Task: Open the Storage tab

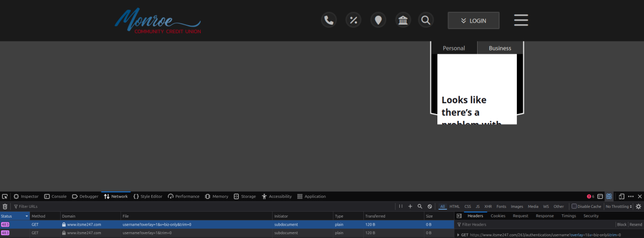Action: pos(245,196)
